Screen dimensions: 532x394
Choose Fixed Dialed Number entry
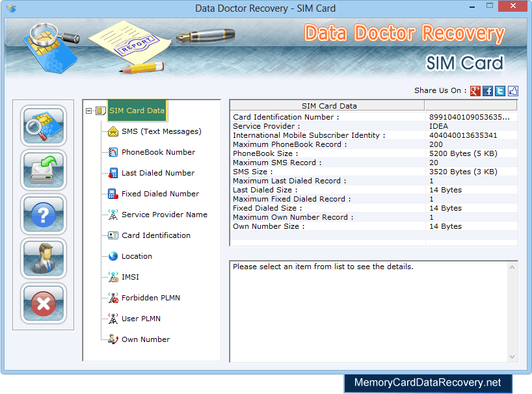[160, 194]
